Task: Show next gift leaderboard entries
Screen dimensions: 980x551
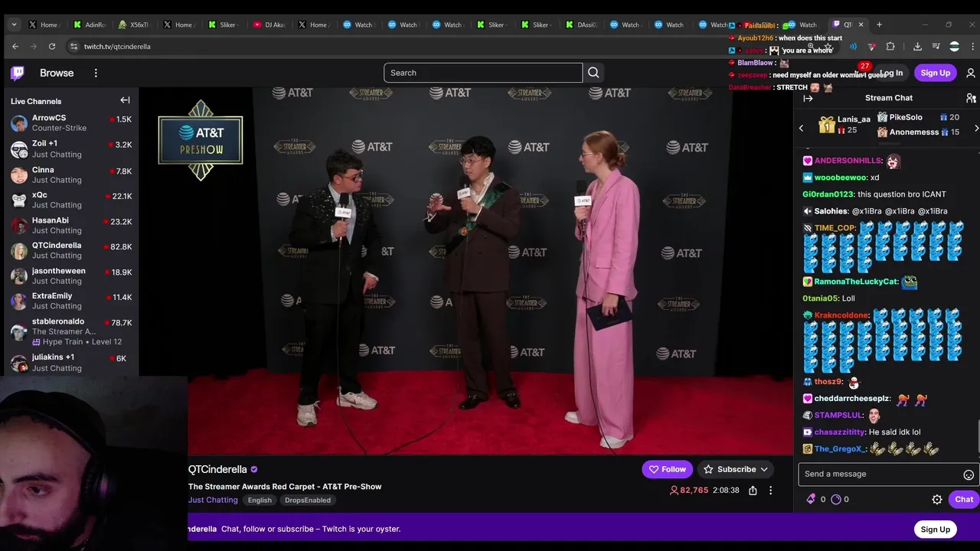Action: click(976, 128)
